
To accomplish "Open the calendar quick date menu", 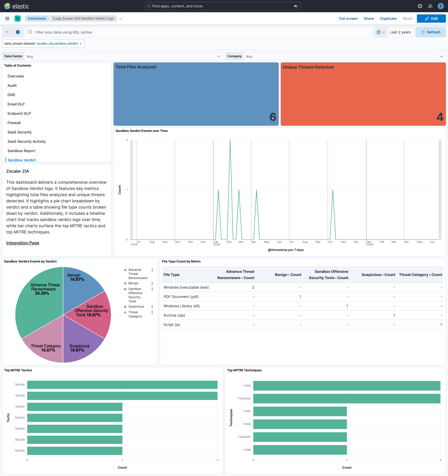I will pyautogui.click(x=381, y=32).
